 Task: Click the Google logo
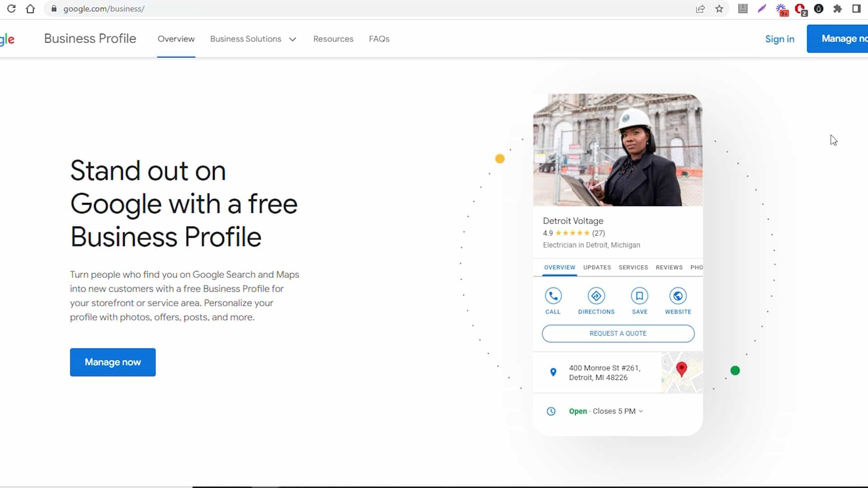click(7, 39)
